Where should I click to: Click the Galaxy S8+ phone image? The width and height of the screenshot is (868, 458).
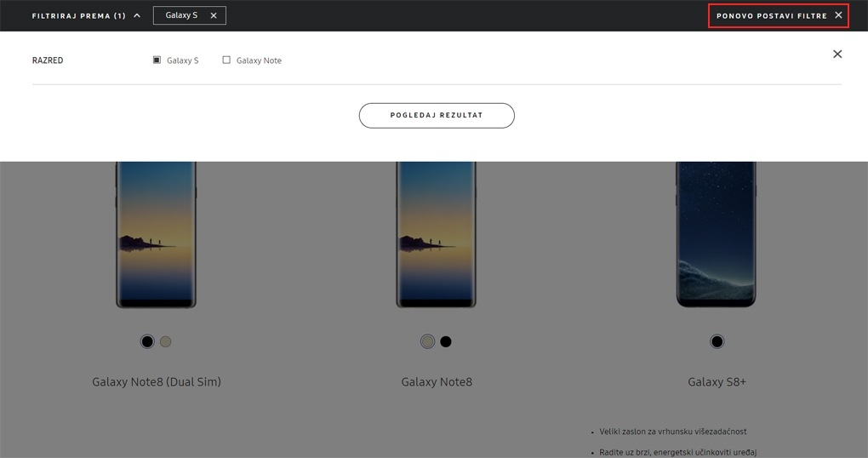click(717, 235)
